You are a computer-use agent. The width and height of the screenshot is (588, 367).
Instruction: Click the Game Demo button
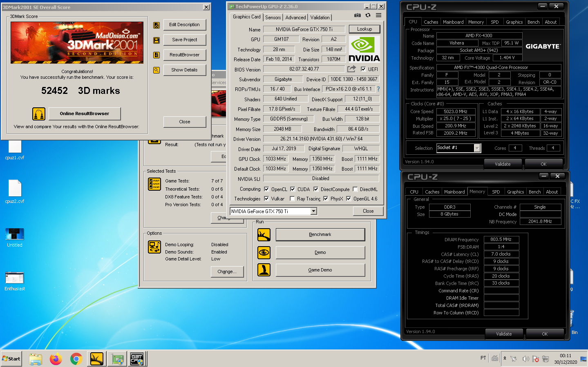(x=320, y=270)
